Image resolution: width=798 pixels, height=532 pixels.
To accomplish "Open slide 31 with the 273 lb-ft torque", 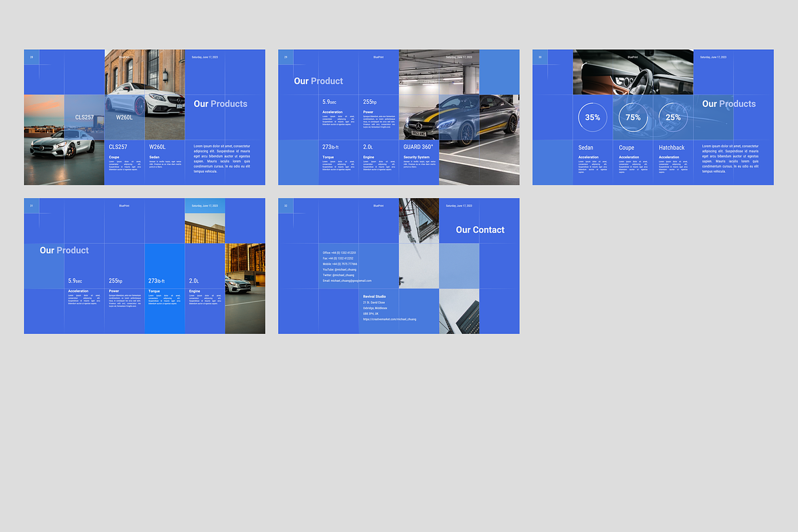I will (144, 266).
